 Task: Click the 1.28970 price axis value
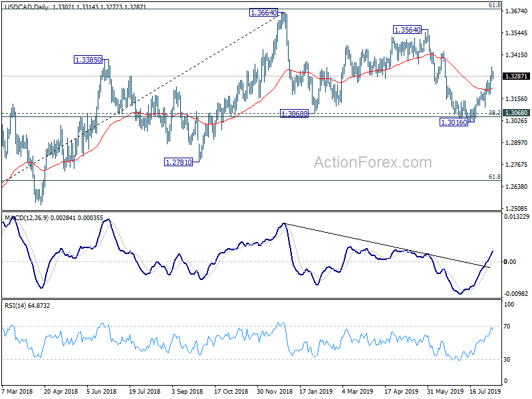coord(517,143)
